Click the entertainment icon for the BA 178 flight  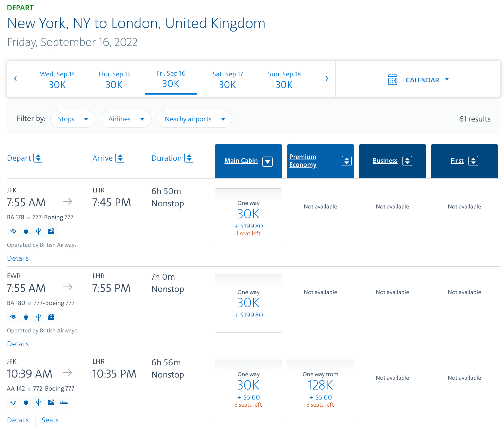tap(51, 231)
